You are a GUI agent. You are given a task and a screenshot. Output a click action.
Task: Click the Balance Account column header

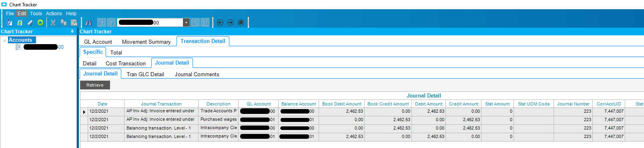pyautogui.click(x=299, y=104)
